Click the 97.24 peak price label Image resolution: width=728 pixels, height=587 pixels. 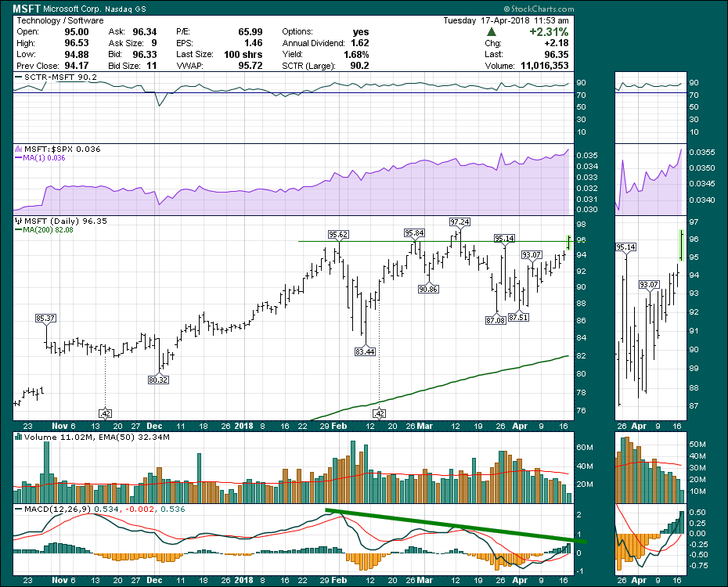point(460,221)
